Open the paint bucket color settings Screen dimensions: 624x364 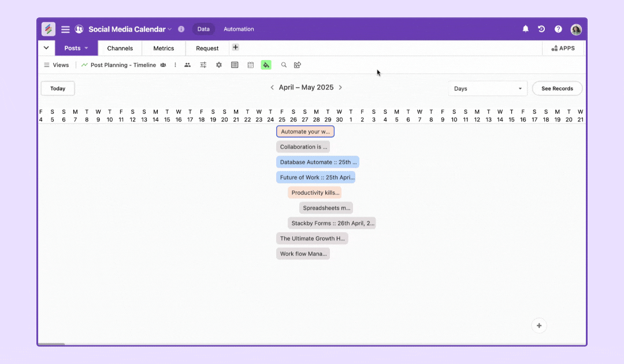tap(266, 65)
